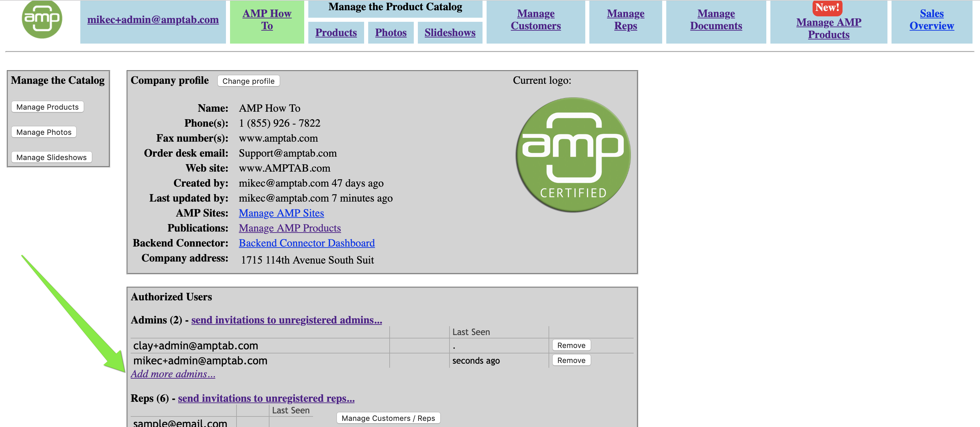Go to the Photos catalog link

click(391, 33)
